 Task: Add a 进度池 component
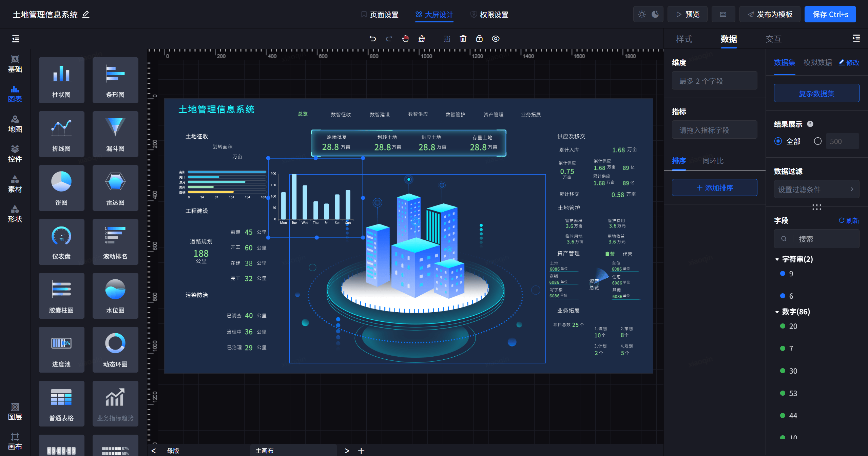61,350
